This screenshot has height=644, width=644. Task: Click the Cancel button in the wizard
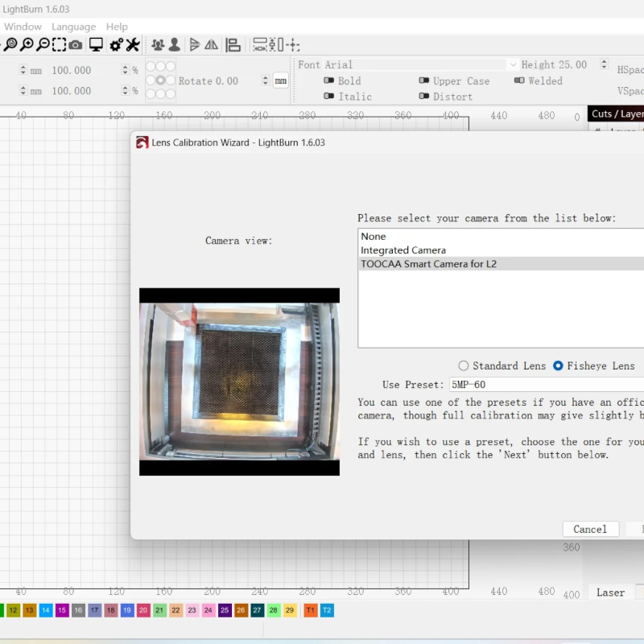coord(590,529)
